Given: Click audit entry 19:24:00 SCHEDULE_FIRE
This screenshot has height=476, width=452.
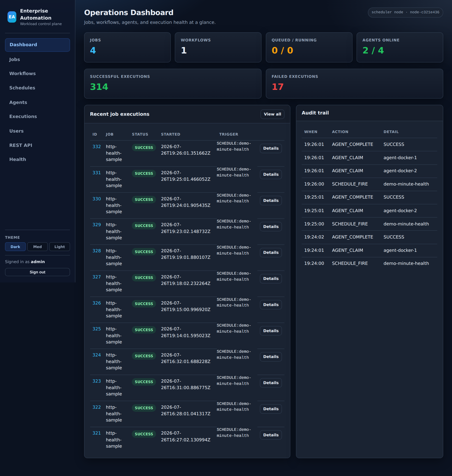Looking at the screenshot, I should coord(369,264).
